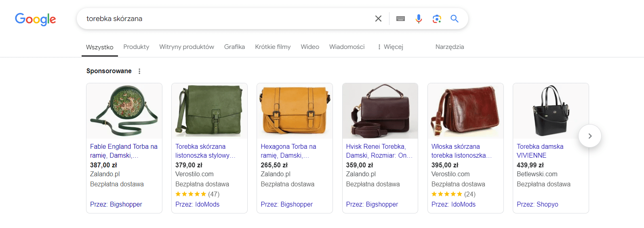
Task: Click the 395,00 zł price
Action: coord(445,165)
